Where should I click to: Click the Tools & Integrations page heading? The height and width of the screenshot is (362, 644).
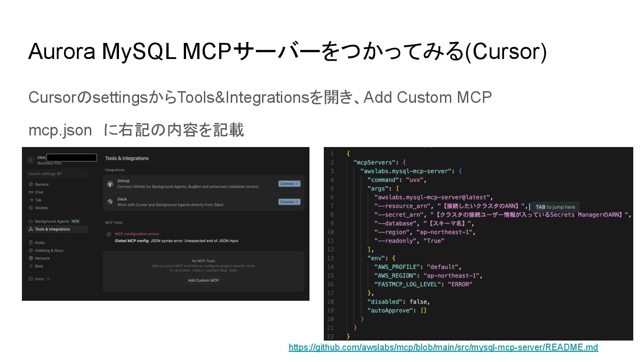click(x=127, y=158)
